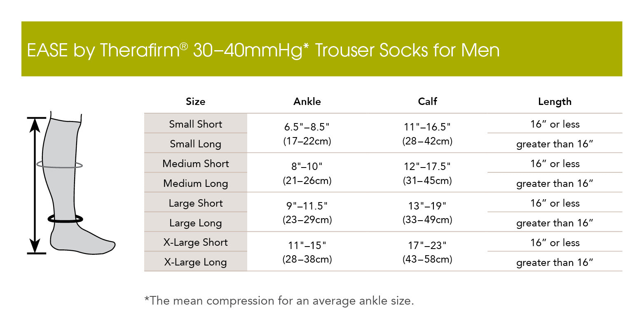Click the vertical length arrow beside leg
Screen dimensions: 644x326
coord(35,185)
